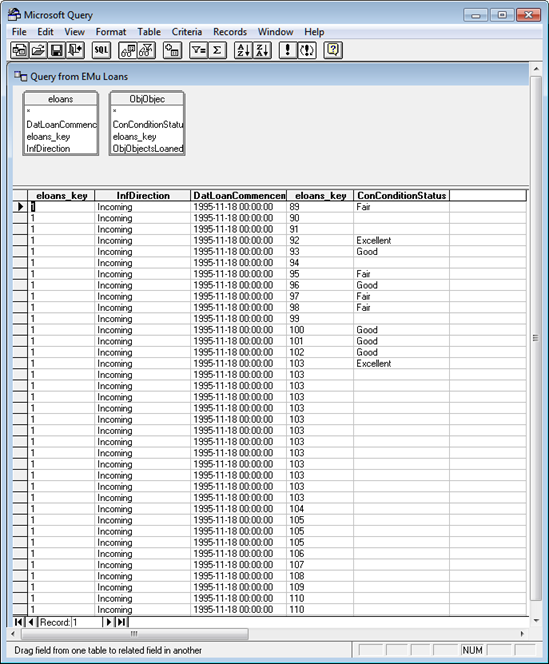
Task: Click the Add Tables icon
Action: click(172, 50)
